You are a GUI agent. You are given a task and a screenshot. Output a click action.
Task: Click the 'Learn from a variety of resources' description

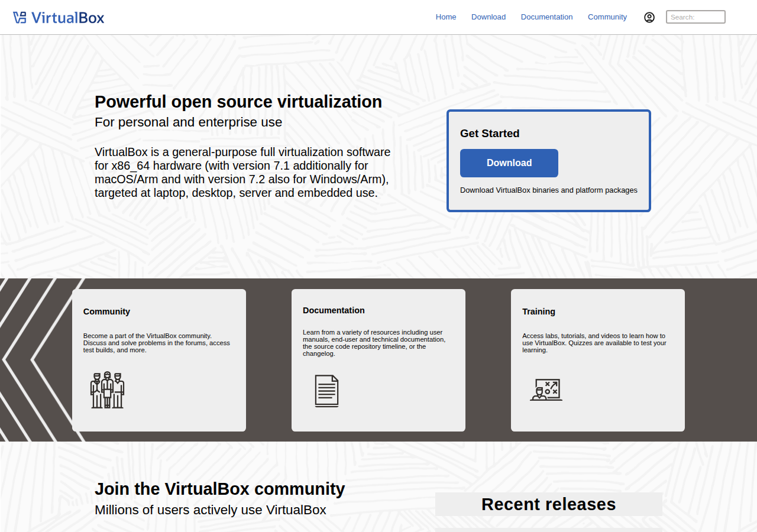coord(374,343)
